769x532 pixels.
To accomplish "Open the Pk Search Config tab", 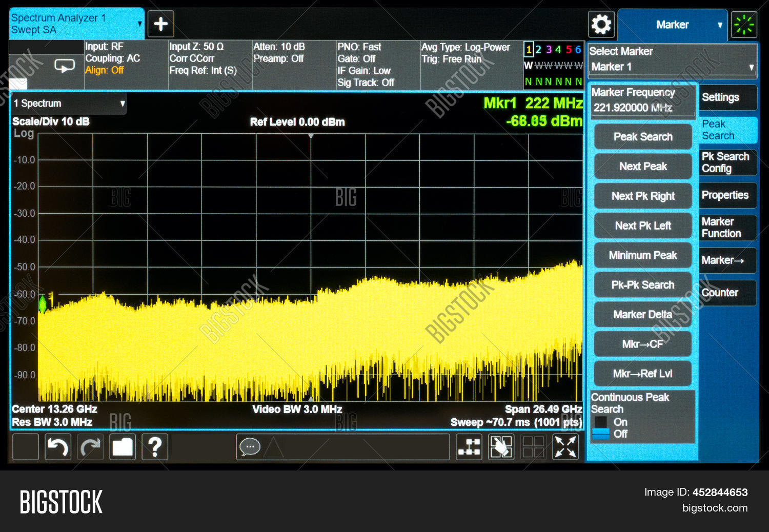I will pos(727,162).
